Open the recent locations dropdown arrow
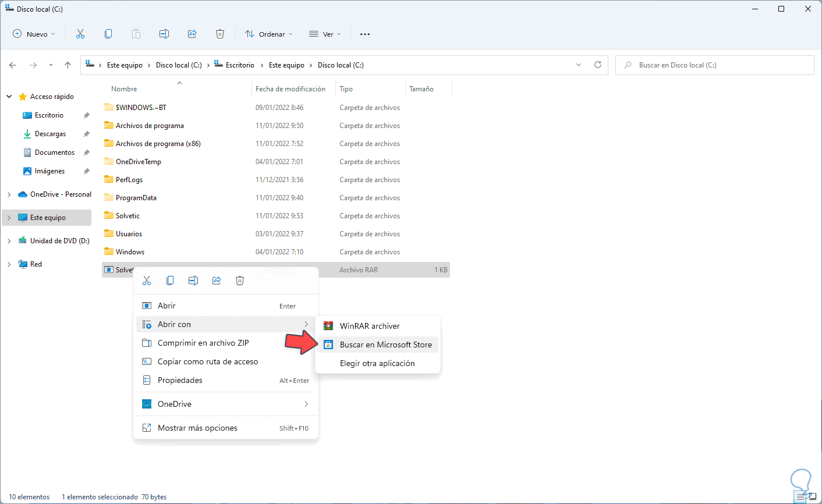The width and height of the screenshot is (822, 504). coord(51,65)
